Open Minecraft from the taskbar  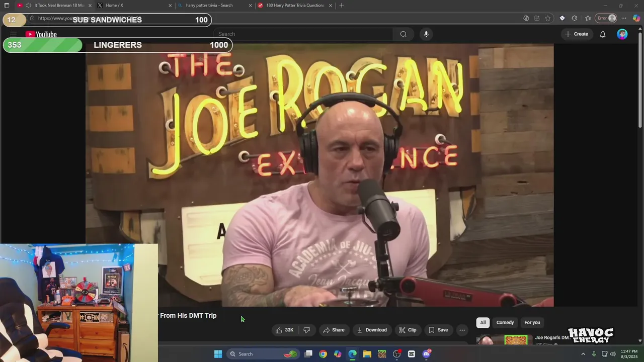click(x=382, y=354)
